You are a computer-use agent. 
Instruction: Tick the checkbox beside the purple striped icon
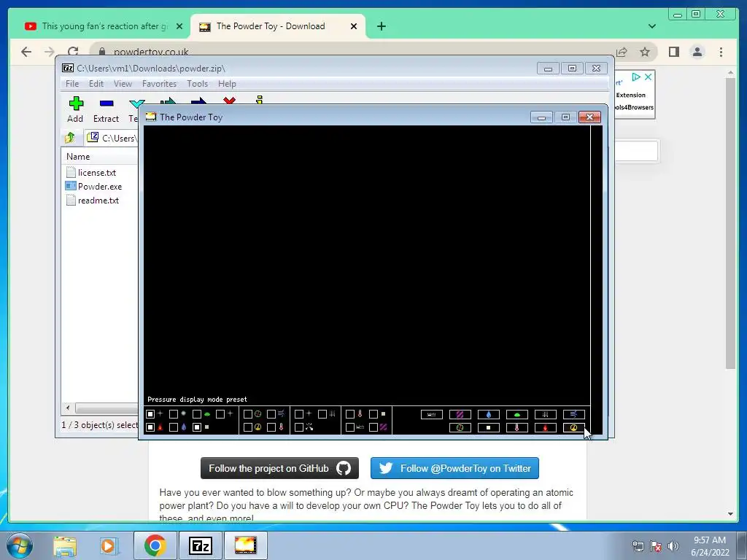pos(373,427)
